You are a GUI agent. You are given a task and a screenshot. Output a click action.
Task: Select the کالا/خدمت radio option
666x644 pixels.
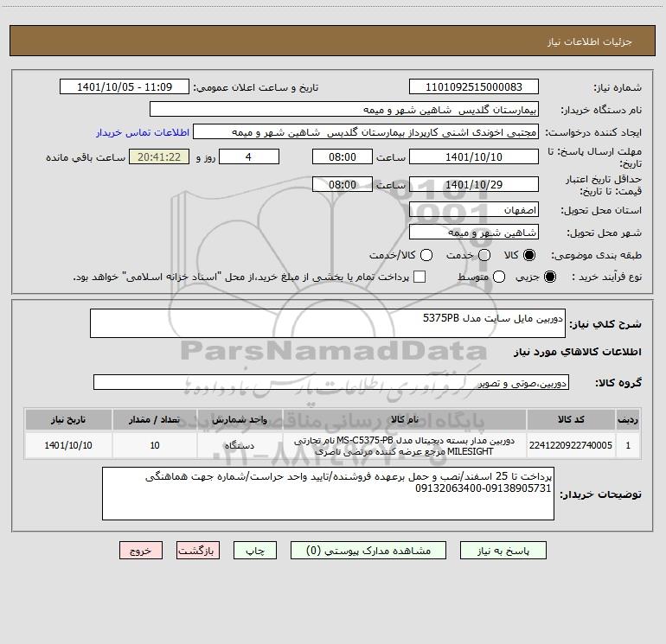pos(426,255)
